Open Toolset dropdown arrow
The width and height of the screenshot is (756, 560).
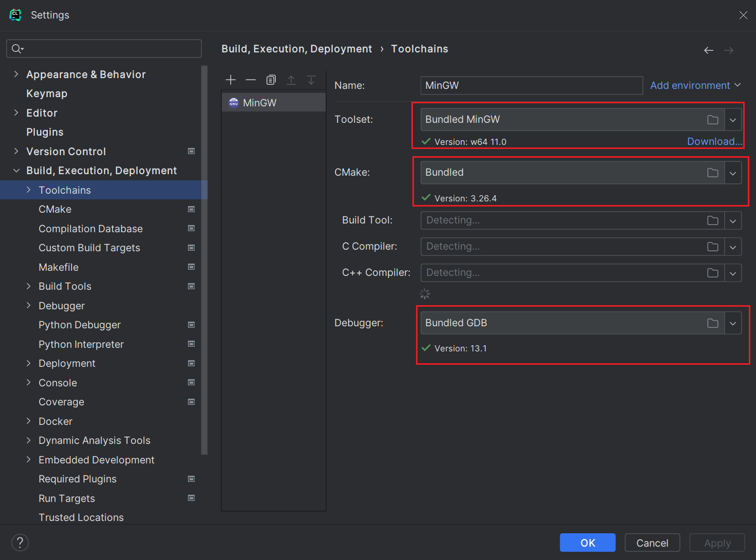tap(733, 120)
